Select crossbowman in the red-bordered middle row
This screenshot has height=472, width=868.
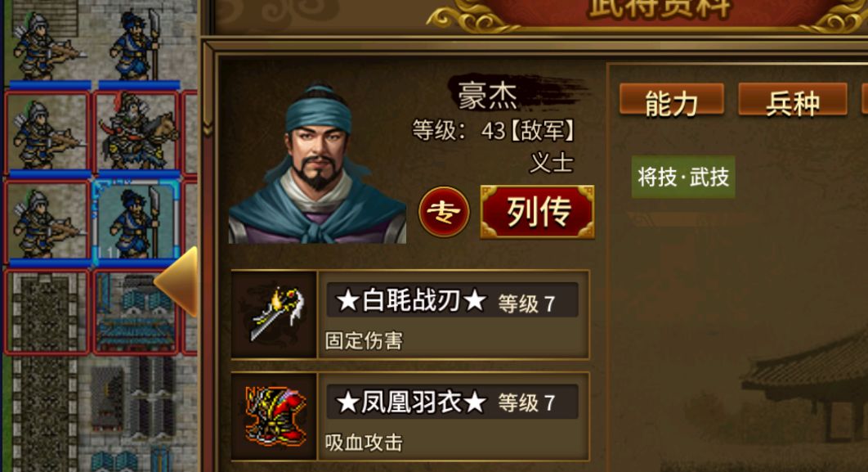[47, 133]
